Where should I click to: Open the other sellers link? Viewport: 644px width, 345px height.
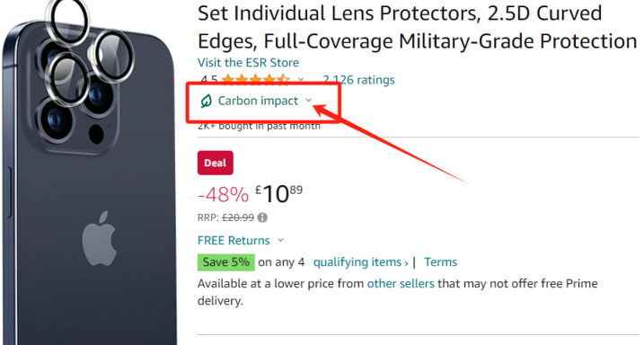(x=401, y=283)
